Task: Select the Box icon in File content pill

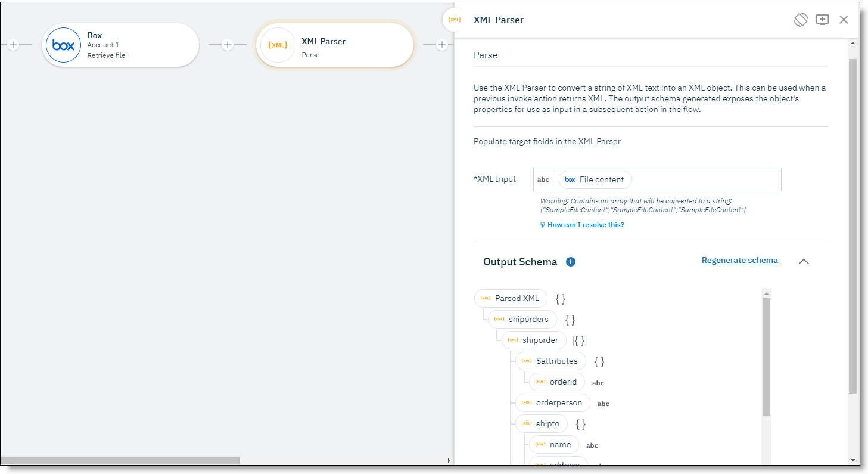Action: 570,179
